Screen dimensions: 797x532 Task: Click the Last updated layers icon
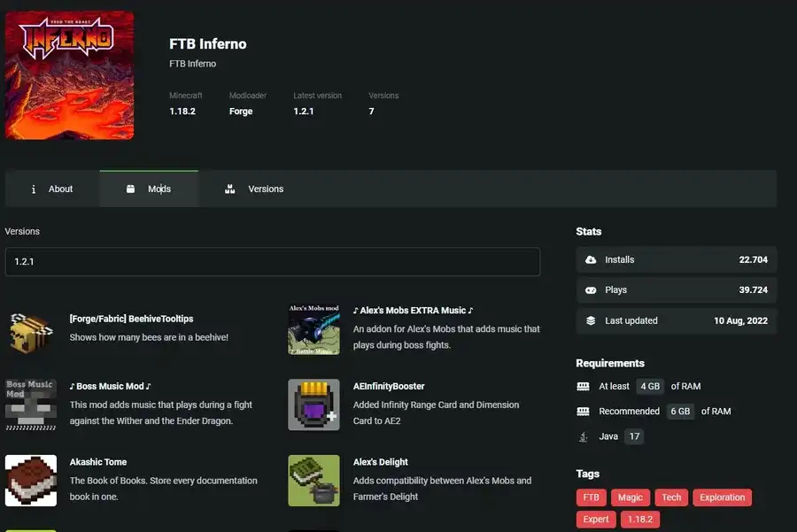pyautogui.click(x=591, y=320)
